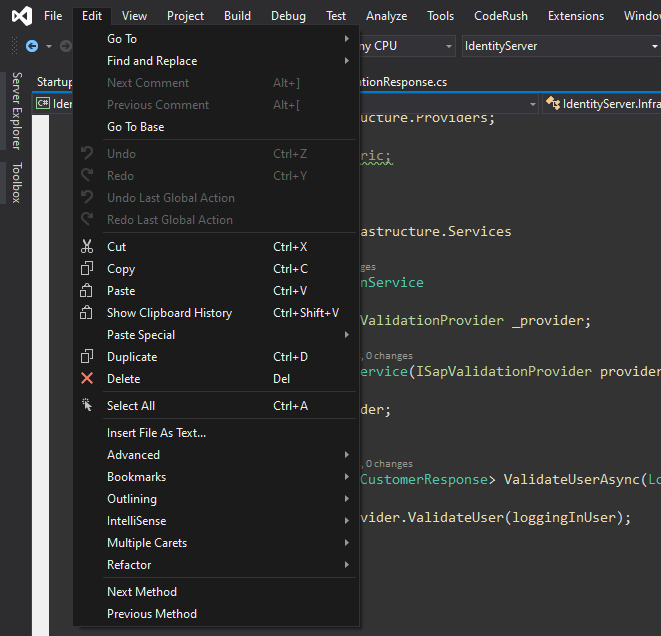Open the Tools menu
The height and width of the screenshot is (636, 661).
click(x=441, y=16)
